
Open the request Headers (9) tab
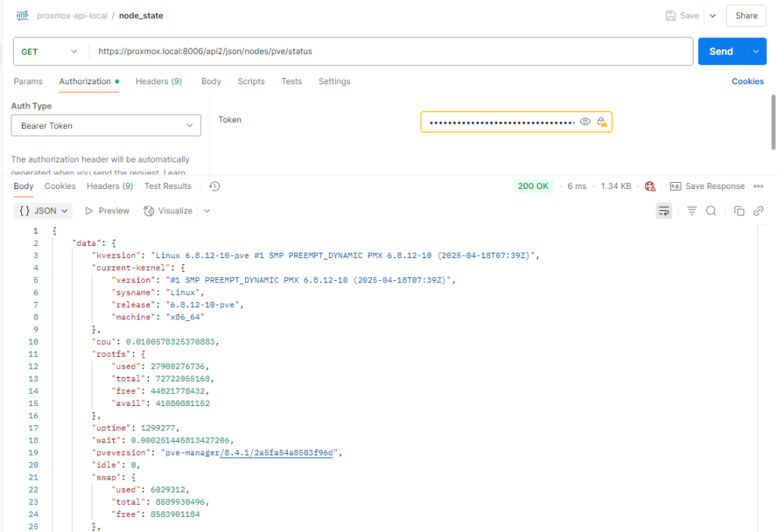pyautogui.click(x=159, y=81)
